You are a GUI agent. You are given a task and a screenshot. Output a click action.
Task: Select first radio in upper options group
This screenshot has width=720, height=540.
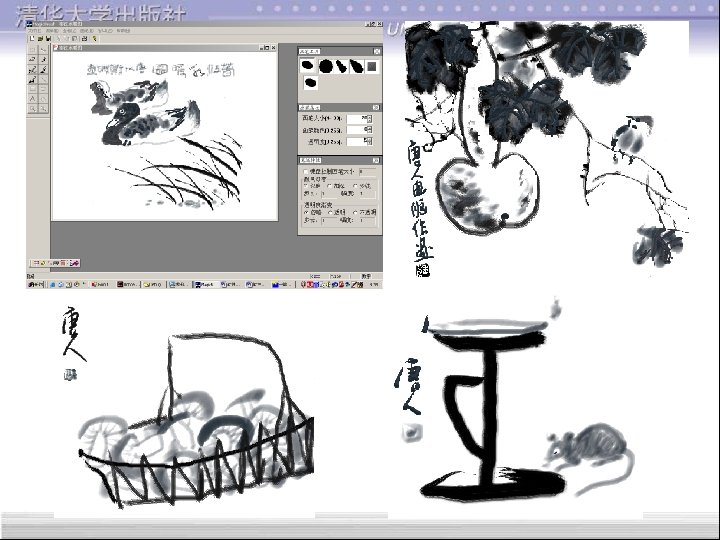tap(306, 186)
